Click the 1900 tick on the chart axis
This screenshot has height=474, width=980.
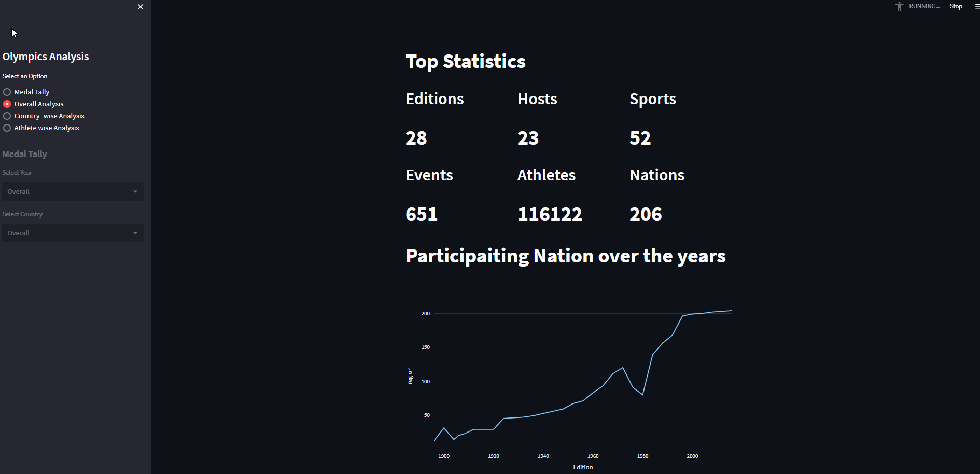tap(444, 456)
